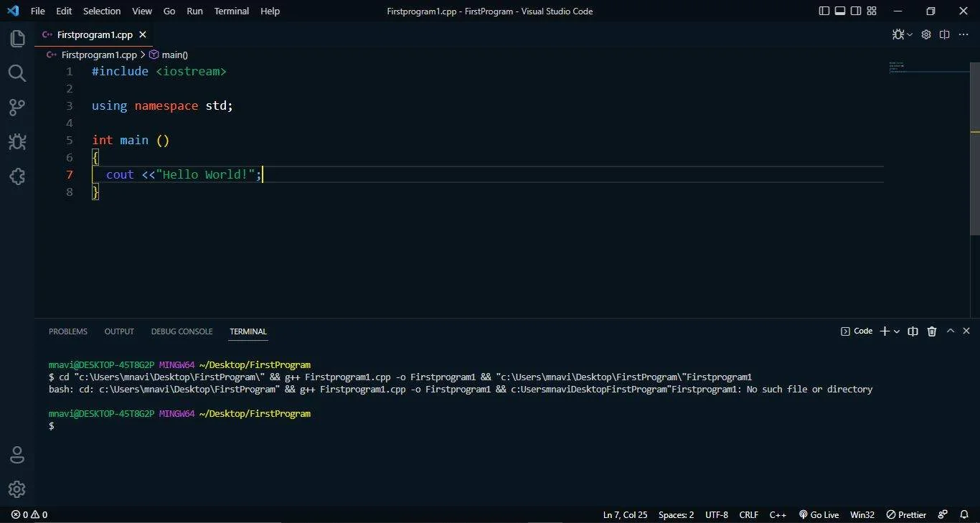Screen dimensions: 980x523
Task: Toggle bottom Panel visibility
Action: tap(840, 11)
